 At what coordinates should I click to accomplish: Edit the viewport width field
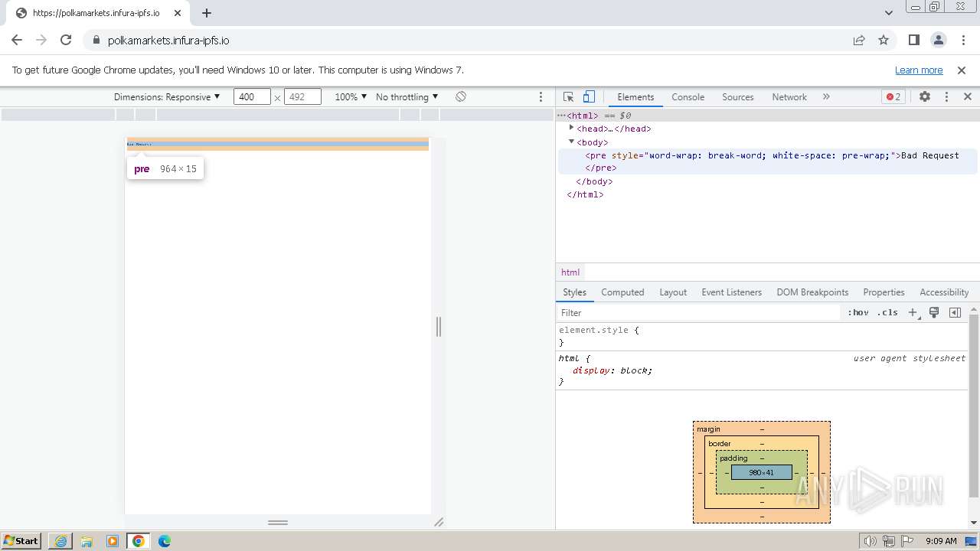(x=252, y=96)
